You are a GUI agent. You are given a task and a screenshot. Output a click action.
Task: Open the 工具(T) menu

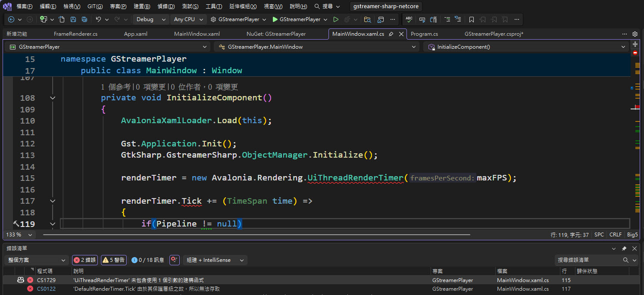tap(214, 6)
